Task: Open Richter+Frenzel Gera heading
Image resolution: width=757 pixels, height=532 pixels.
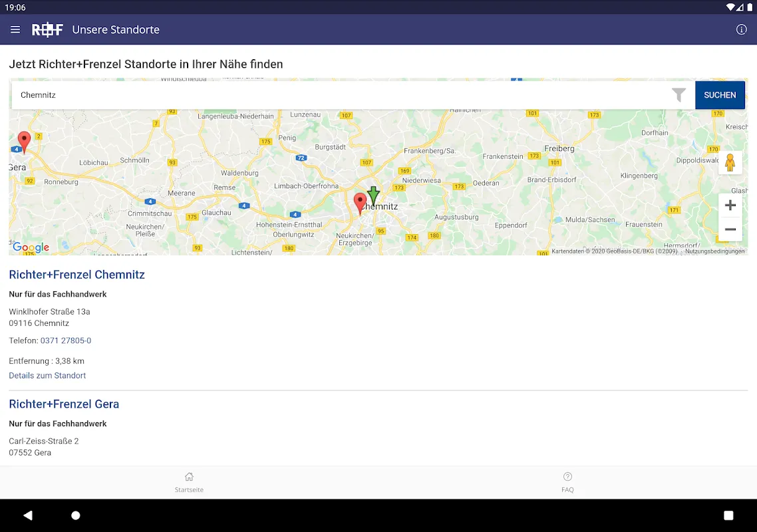Action: (64, 404)
